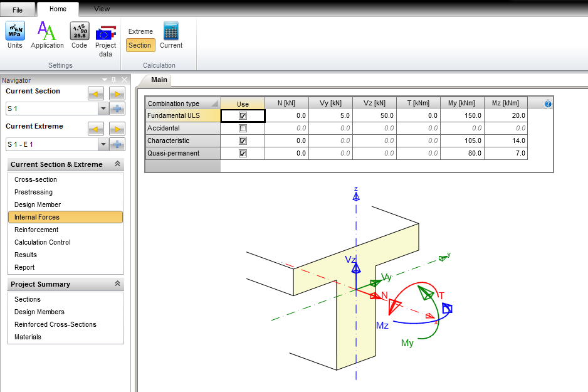Screen dimensions: 588x392
Task: Click the My value for Fundamental ULS
Action: (462, 116)
